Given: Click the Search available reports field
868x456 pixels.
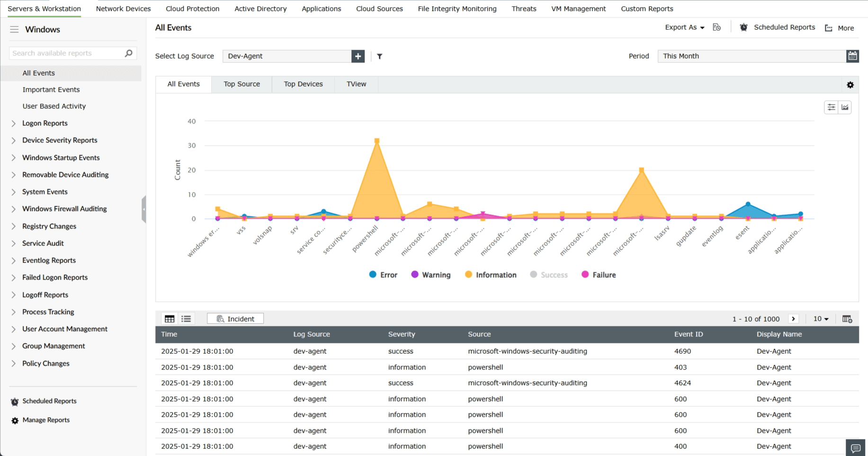Looking at the screenshot, I should pos(67,53).
